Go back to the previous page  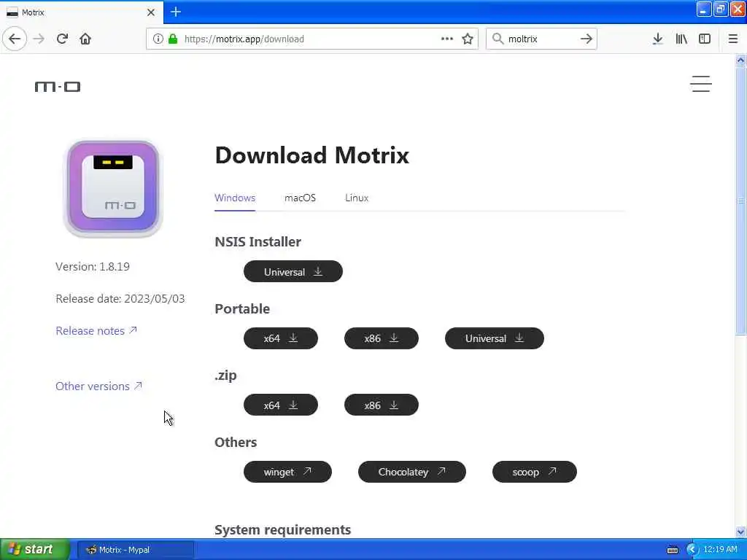15,39
